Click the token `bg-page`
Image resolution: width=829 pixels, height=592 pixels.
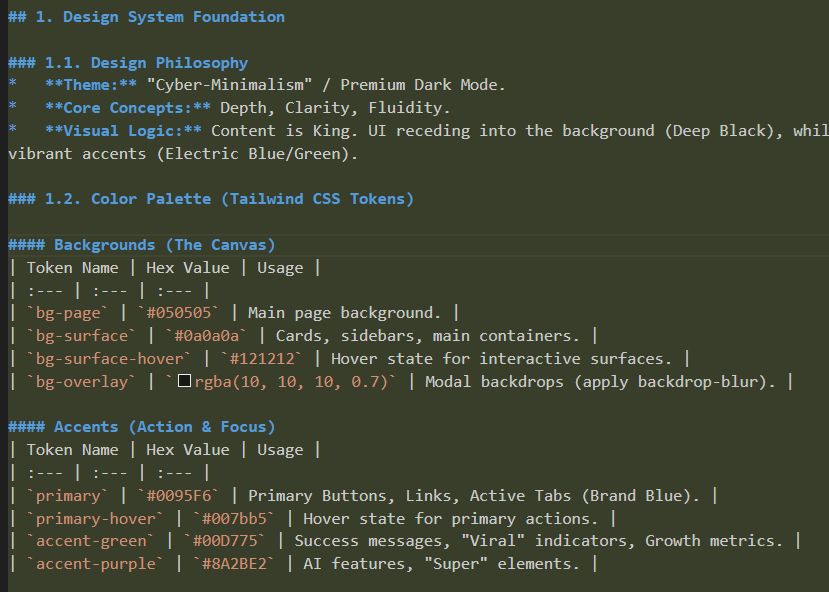[68, 313]
